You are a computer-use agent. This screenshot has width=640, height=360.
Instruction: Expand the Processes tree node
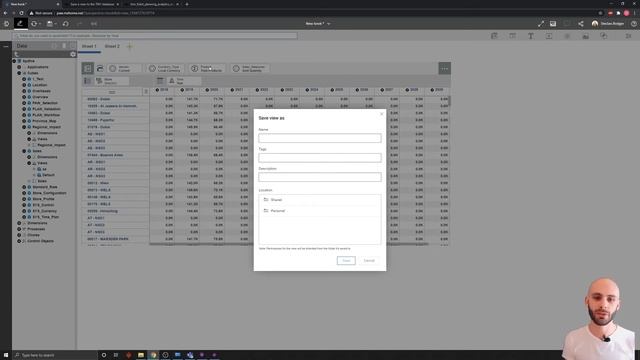coord(19,229)
